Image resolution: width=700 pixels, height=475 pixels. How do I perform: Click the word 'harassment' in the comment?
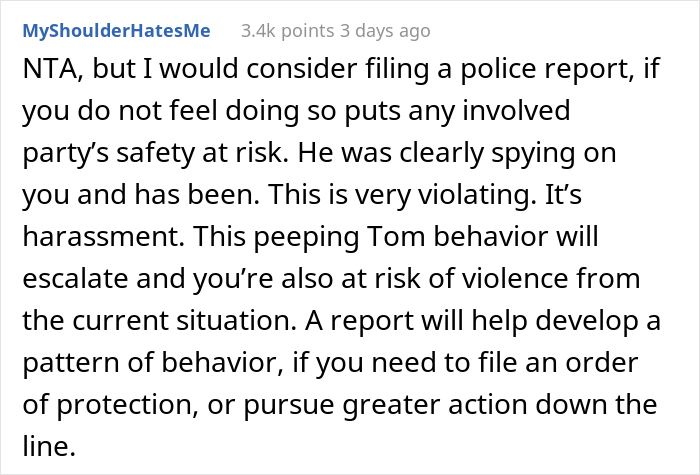pyautogui.click(x=100, y=236)
